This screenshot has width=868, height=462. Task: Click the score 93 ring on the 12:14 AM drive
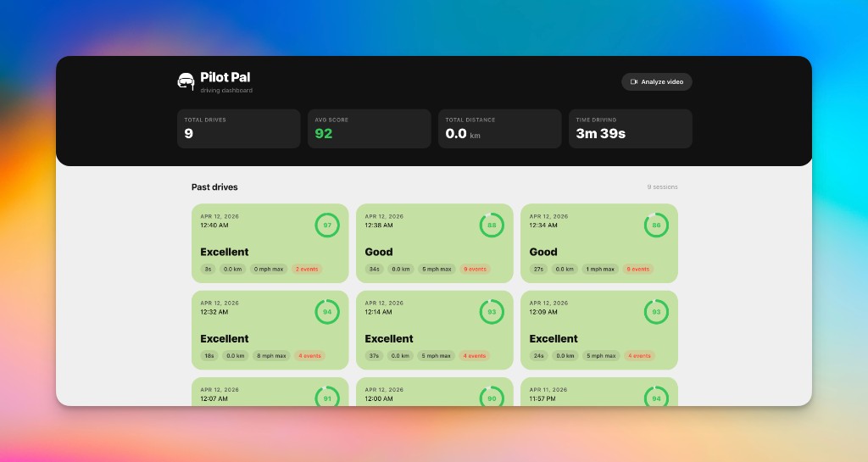[x=492, y=312]
